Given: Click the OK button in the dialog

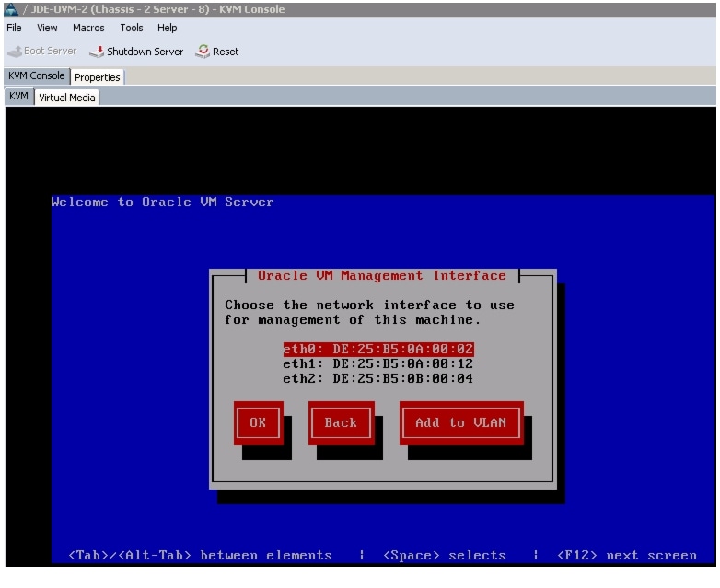Looking at the screenshot, I should (x=258, y=422).
